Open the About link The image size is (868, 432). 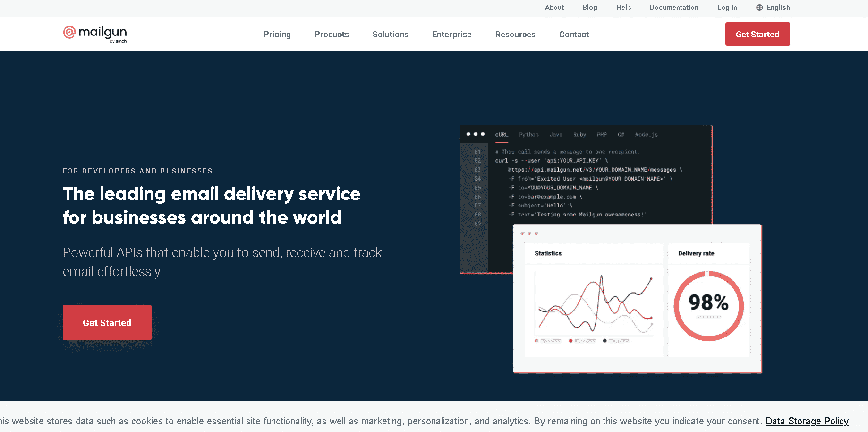click(554, 8)
